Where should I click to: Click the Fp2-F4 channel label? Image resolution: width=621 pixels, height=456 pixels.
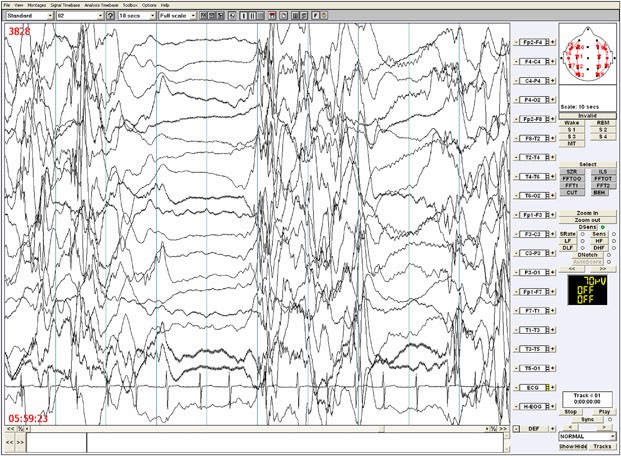pyautogui.click(x=533, y=43)
